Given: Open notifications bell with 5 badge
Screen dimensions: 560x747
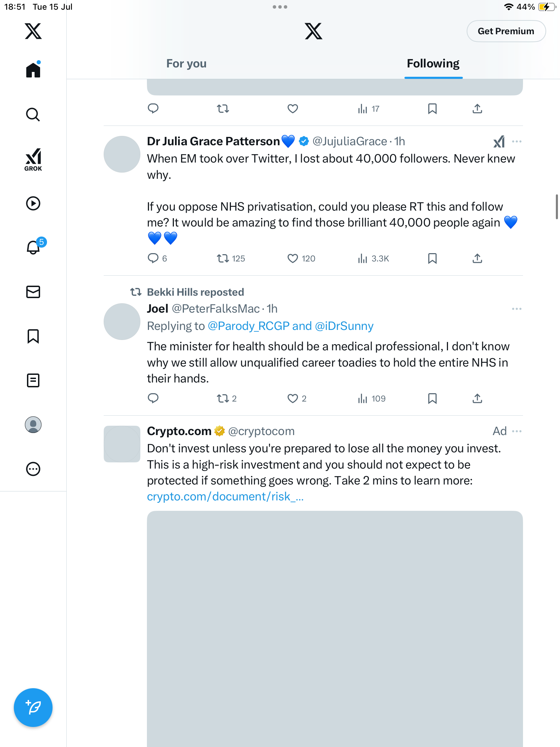Looking at the screenshot, I should click(33, 248).
